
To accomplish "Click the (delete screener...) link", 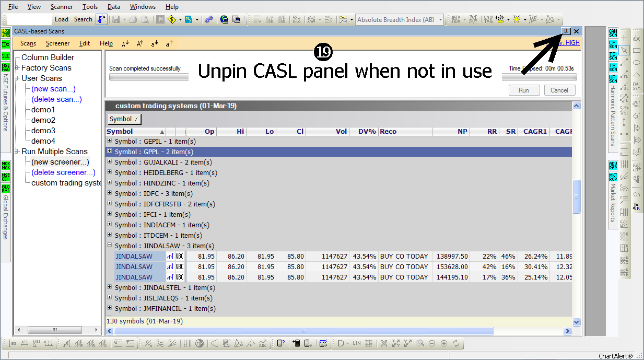I will pos(63,172).
